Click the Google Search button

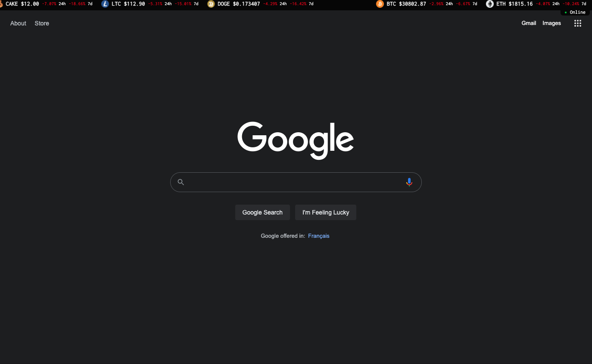pos(262,212)
